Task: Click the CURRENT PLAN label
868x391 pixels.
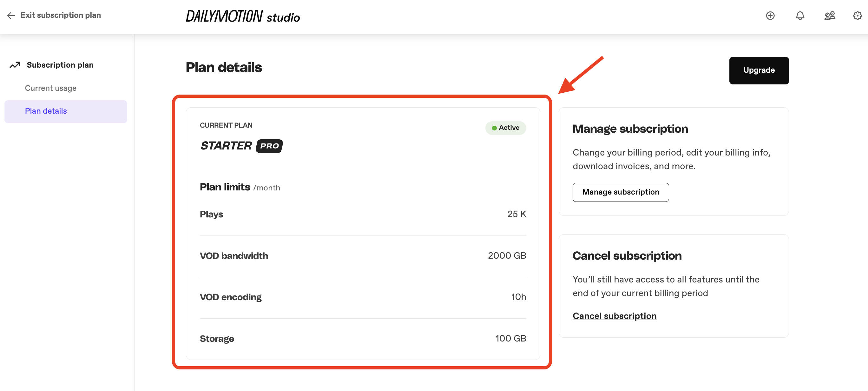Action: tap(226, 125)
